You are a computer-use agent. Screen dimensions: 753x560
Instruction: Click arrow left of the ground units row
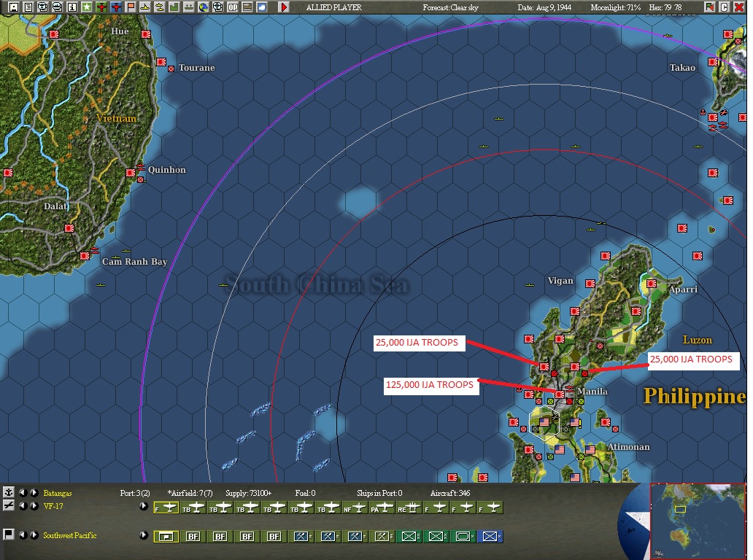(143, 534)
